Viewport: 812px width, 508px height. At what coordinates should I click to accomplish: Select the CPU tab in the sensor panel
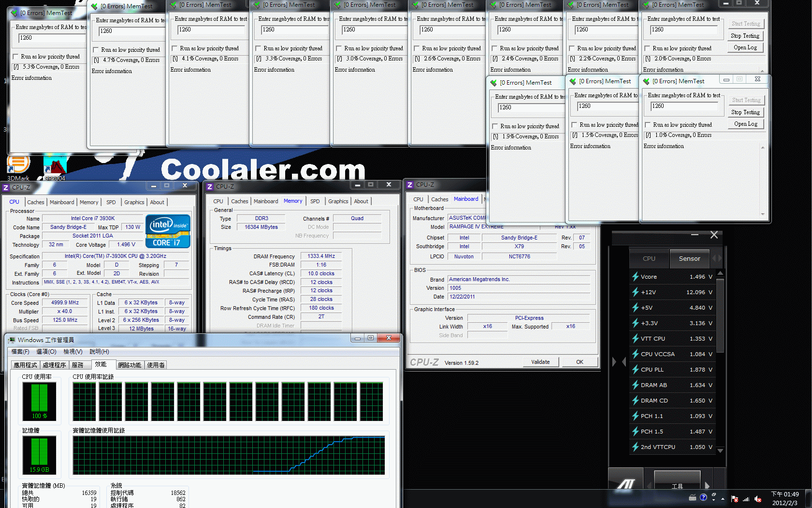[649, 259]
